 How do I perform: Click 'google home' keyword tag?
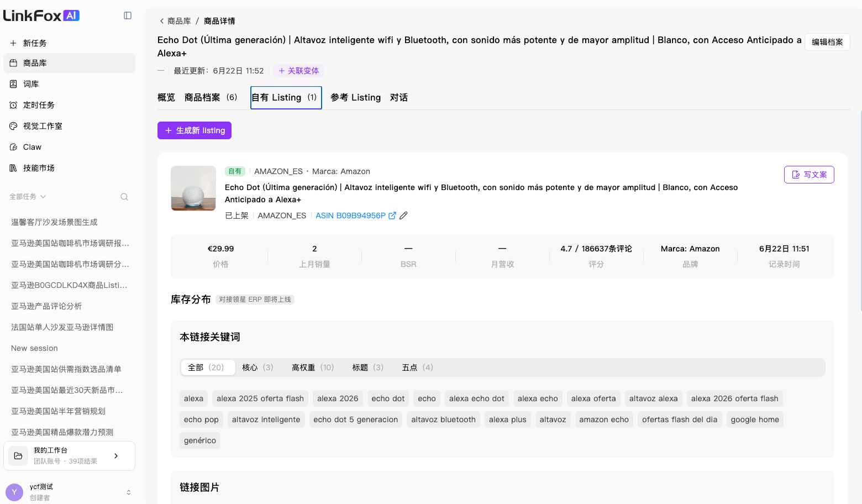click(755, 419)
